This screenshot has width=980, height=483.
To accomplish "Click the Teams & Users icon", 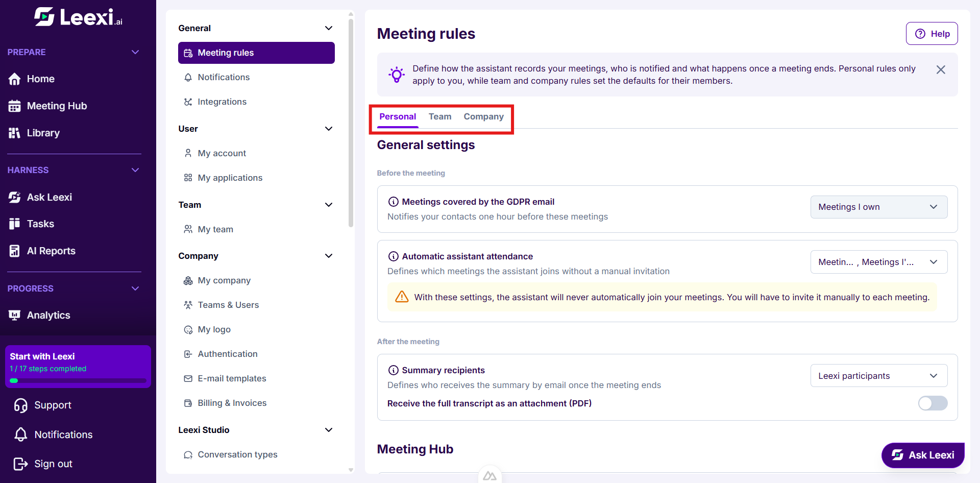I will coord(188,305).
